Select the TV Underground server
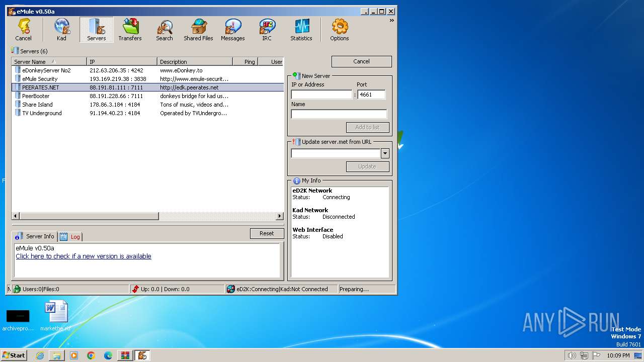 (x=147, y=113)
